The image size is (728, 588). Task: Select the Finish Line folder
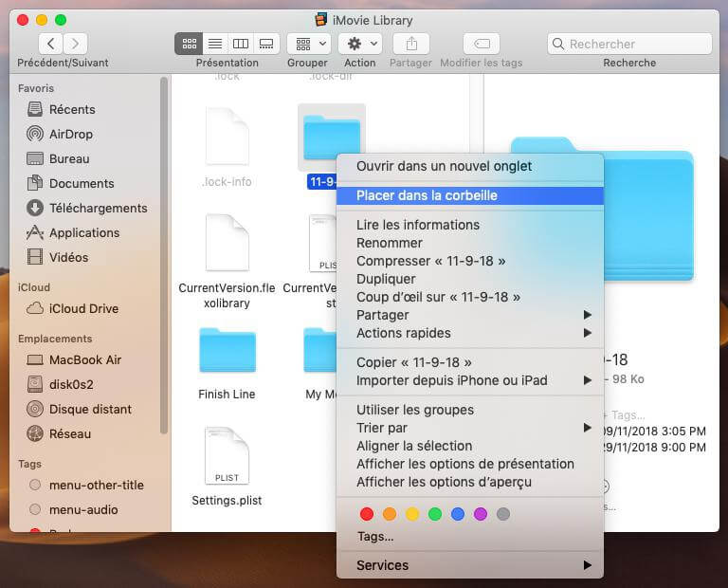tap(227, 363)
